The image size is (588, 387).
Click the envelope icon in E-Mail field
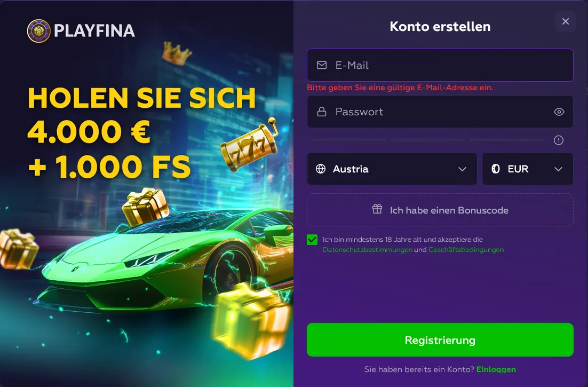point(322,65)
